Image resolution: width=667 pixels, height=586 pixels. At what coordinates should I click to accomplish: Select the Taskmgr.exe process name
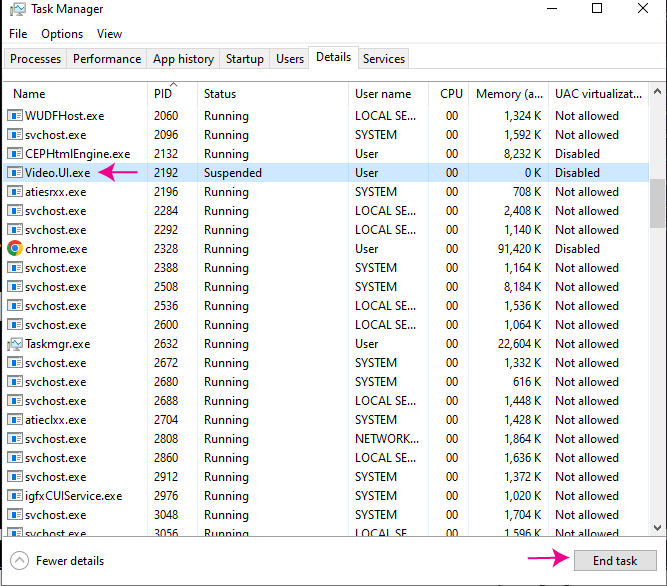click(57, 344)
